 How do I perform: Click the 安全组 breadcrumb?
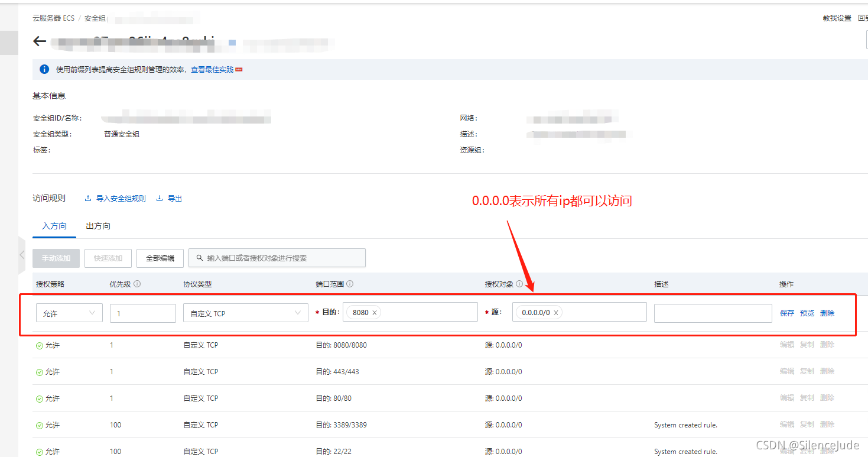(95, 18)
